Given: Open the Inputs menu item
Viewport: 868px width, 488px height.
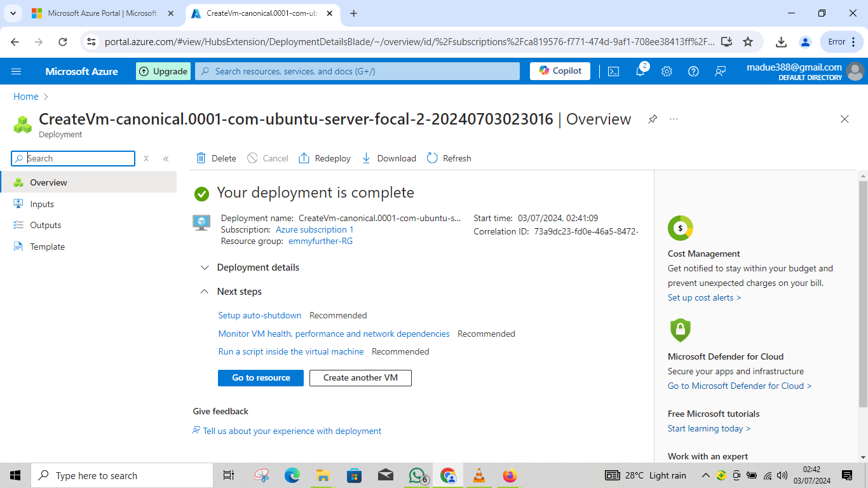Looking at the screenshot, I should (x=88, y=204).
